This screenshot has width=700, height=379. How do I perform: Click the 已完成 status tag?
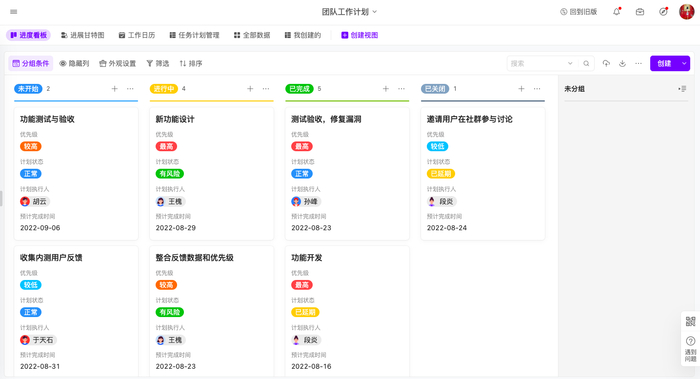coord(300,89)
